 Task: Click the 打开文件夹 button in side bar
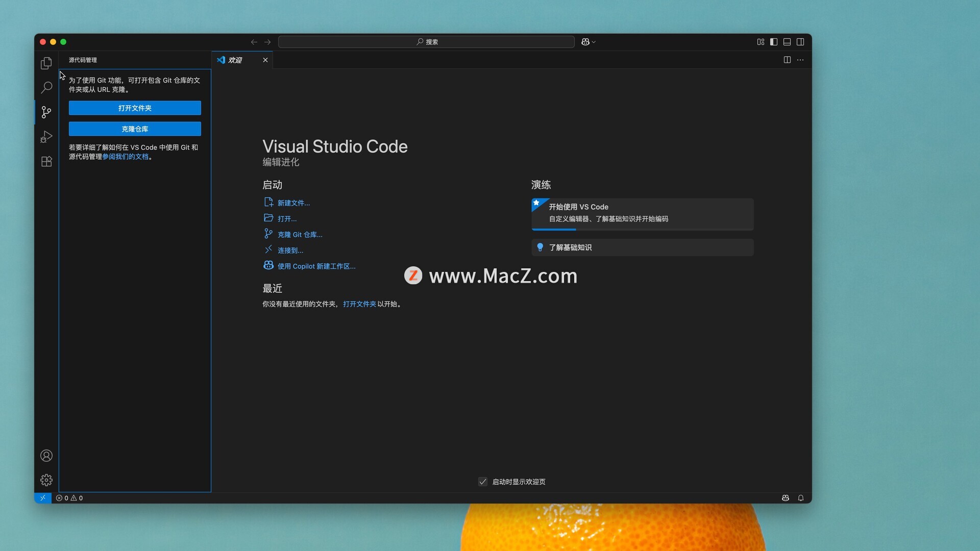click(x=135, y=108)
